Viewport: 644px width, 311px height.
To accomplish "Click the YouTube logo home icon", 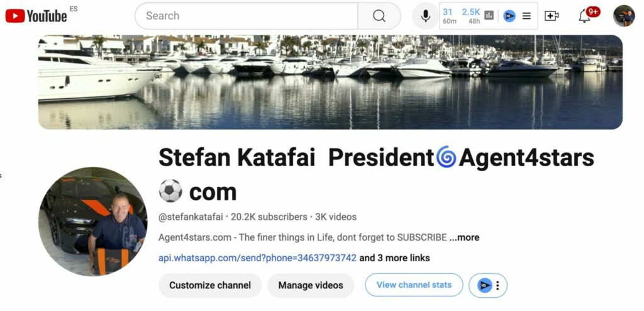I will (36, 16).
